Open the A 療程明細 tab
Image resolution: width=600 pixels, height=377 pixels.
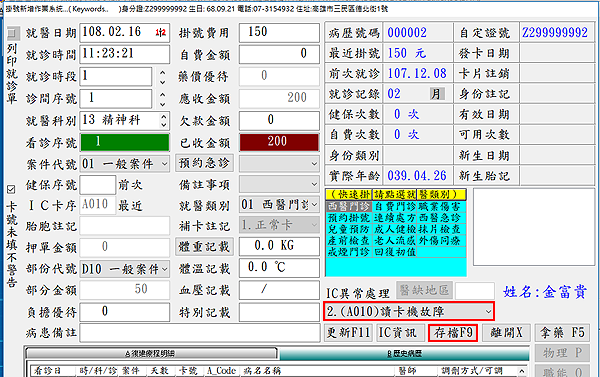[x=150, y=354]
